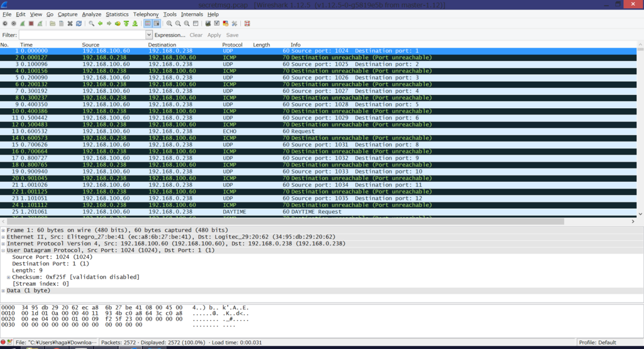The height and width of the screenshot is (349, 644).
Task: Expand the Frame 1 details tree
Action: tap(3, 230)
